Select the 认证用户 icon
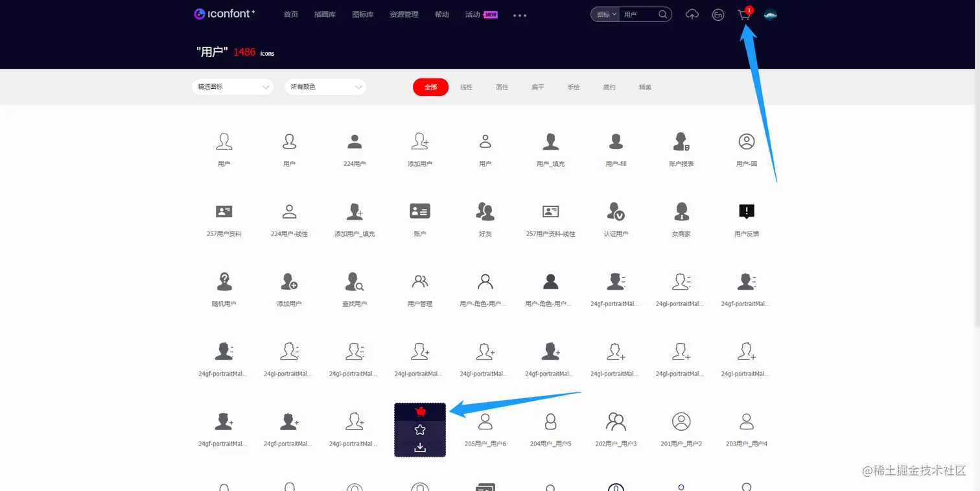 tap(616, 211)
